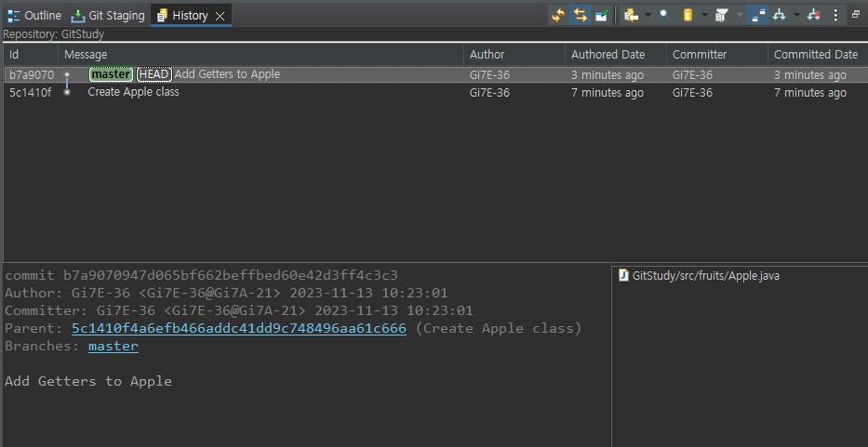Refresh the History view
Screen dimensions: 868x447
coord(558,16)
